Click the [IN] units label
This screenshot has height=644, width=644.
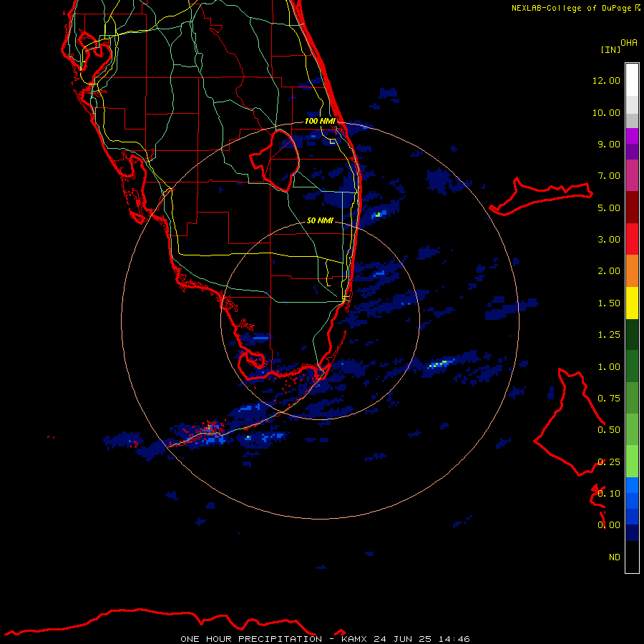point(611,49)
